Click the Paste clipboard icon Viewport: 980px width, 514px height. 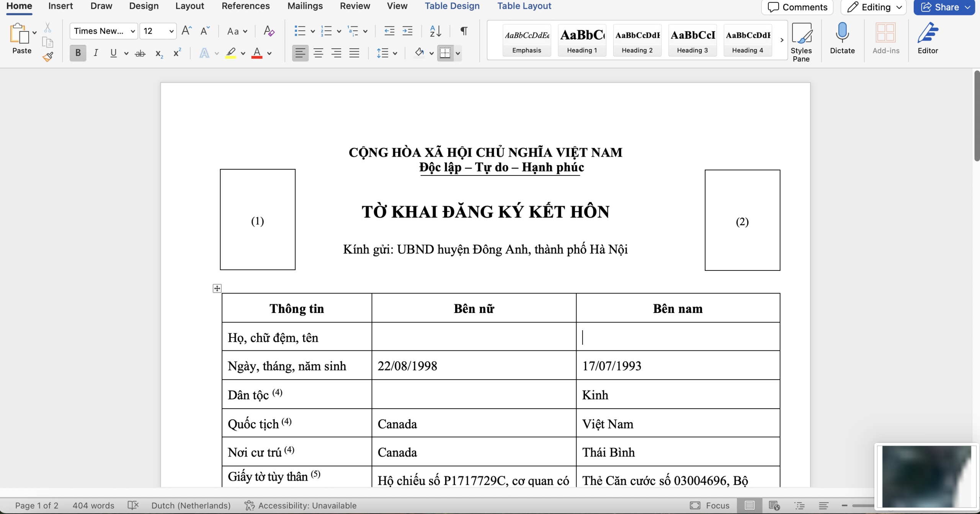pyautogui.click(x=19, y=34)
